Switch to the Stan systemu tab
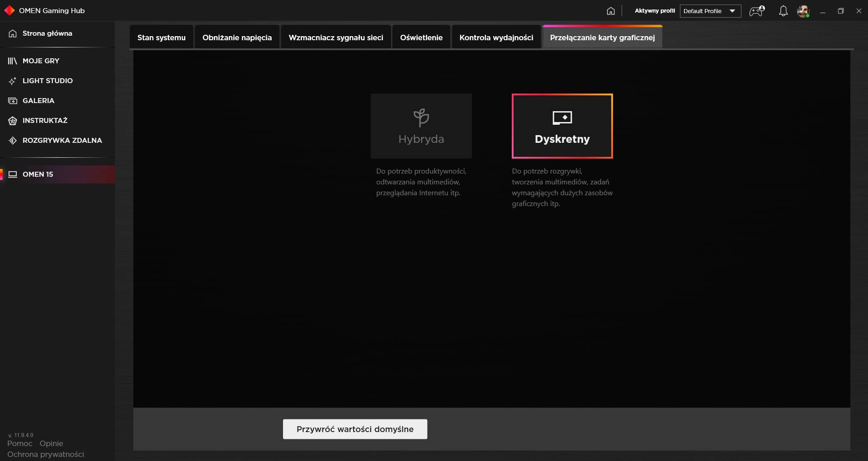 click(x=161, y=38)
